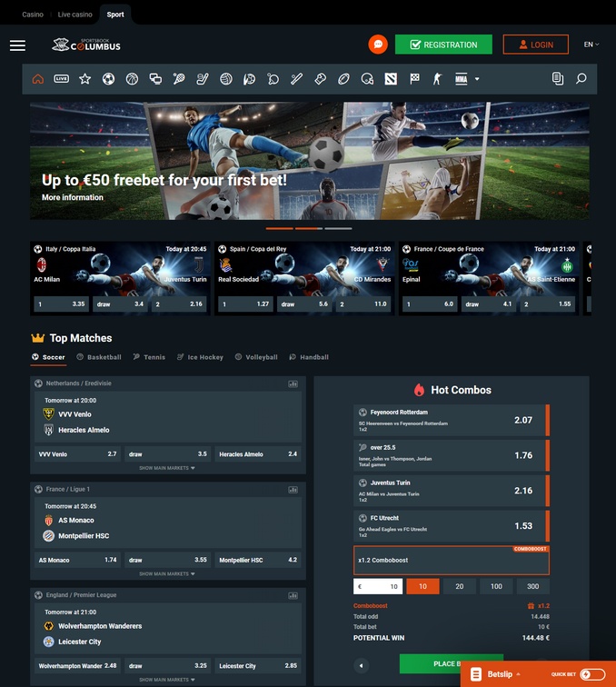Image resolution: width=616 pixels, height=687 pixels.
Task: Click the Place Bet button
Action: point(452,663)
